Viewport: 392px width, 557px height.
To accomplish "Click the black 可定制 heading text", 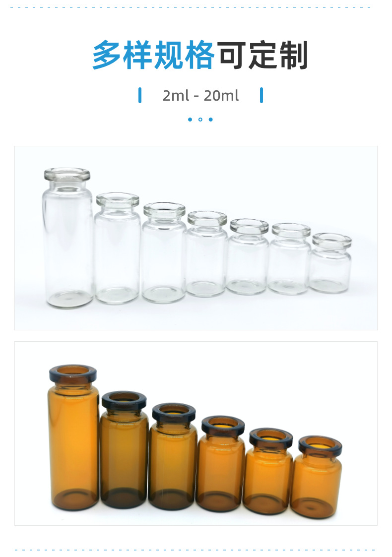I will 263,55.
